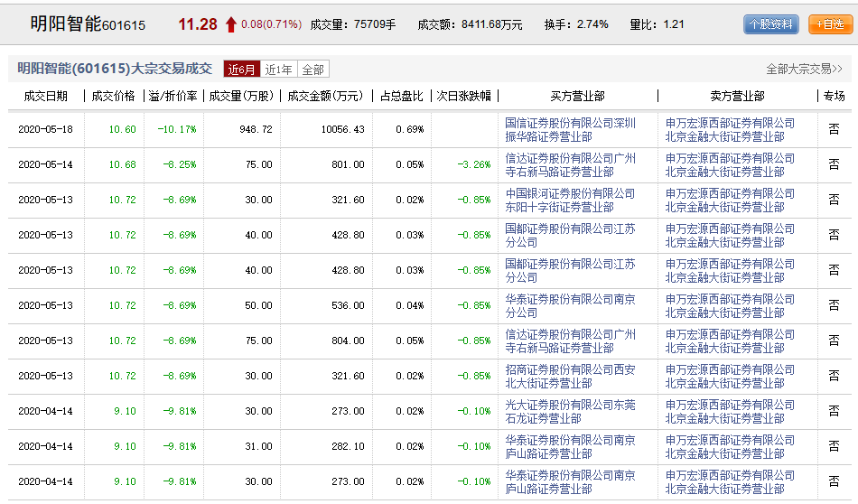Click stock title 明阳智能601615
This screenshot has width=858, height=504.
tap(88, 24)
